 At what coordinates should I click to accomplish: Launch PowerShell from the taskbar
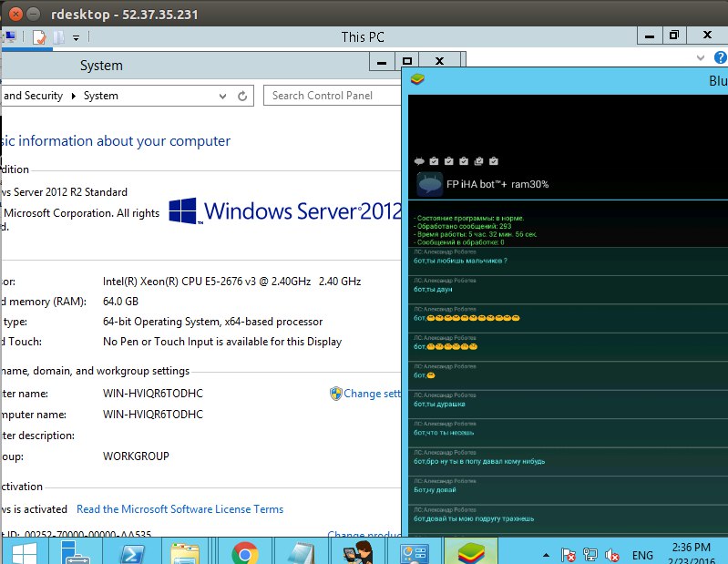pyautogui.click(x=132, y=554)
